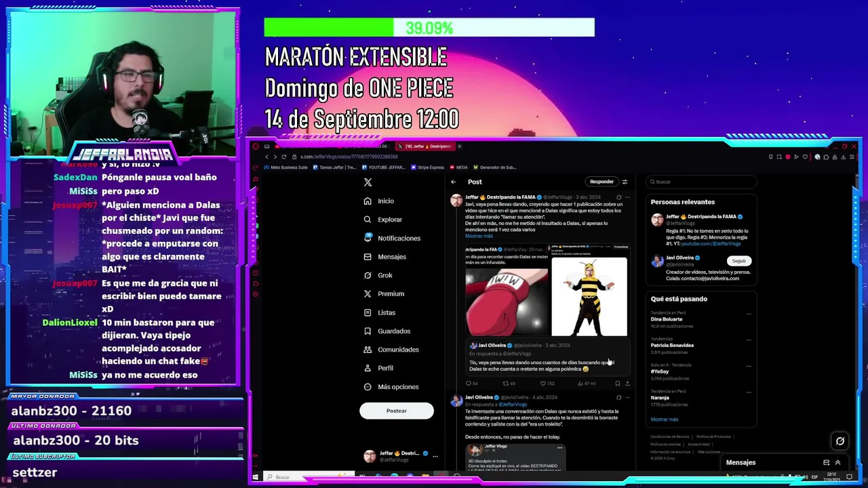
Task: Open options for #YoSoy trend
Action: [749, 366]
